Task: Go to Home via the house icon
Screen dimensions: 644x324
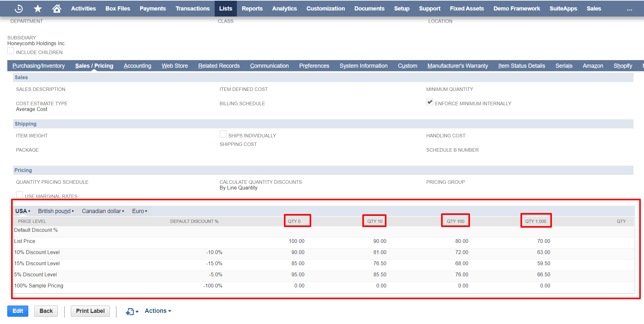Action: [57, 8]
